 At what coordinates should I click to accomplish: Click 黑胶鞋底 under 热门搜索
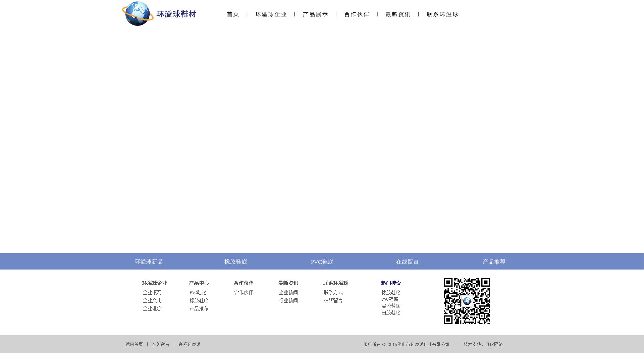391,306
